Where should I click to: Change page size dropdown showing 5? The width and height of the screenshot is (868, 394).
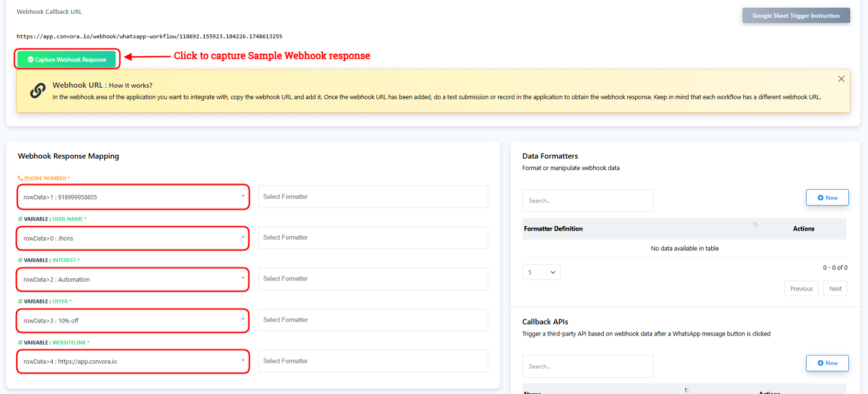coord(541,272)
